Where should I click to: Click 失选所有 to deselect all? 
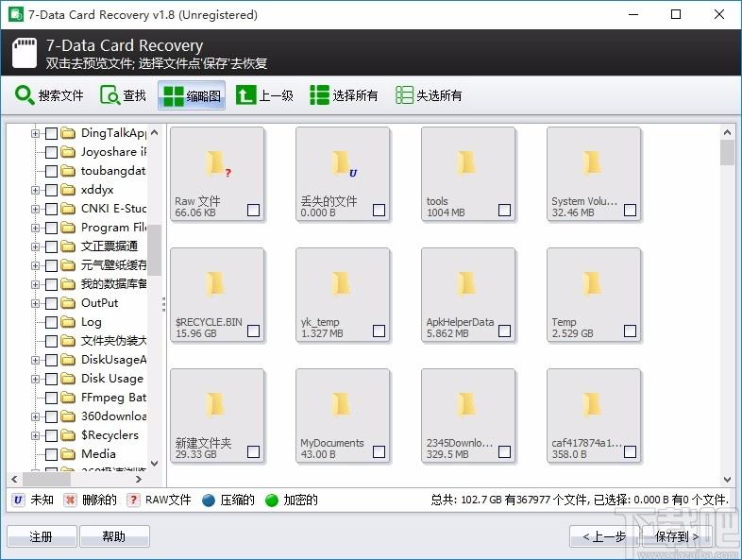(429, 95)
